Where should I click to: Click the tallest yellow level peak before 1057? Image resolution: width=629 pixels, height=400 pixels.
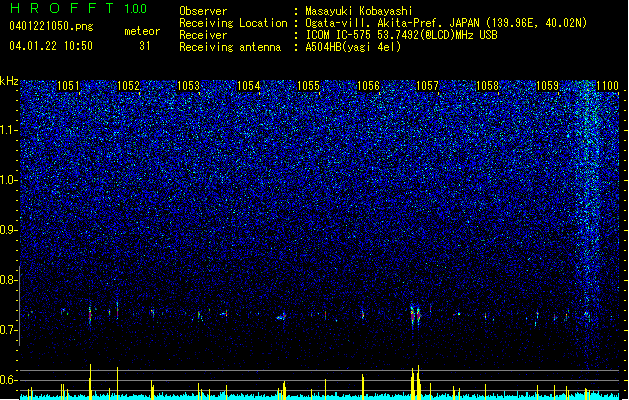pos(418,381)
